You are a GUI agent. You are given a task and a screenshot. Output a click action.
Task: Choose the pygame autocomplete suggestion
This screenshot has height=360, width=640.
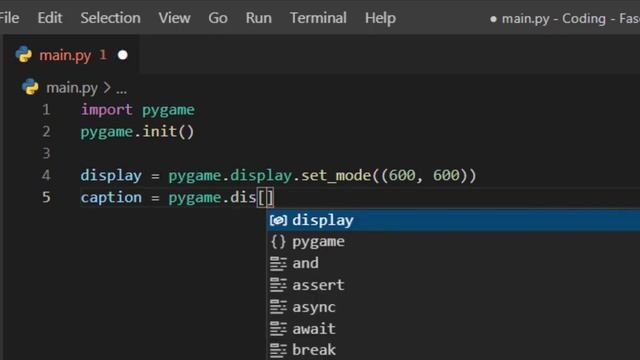tap(453, 242)
